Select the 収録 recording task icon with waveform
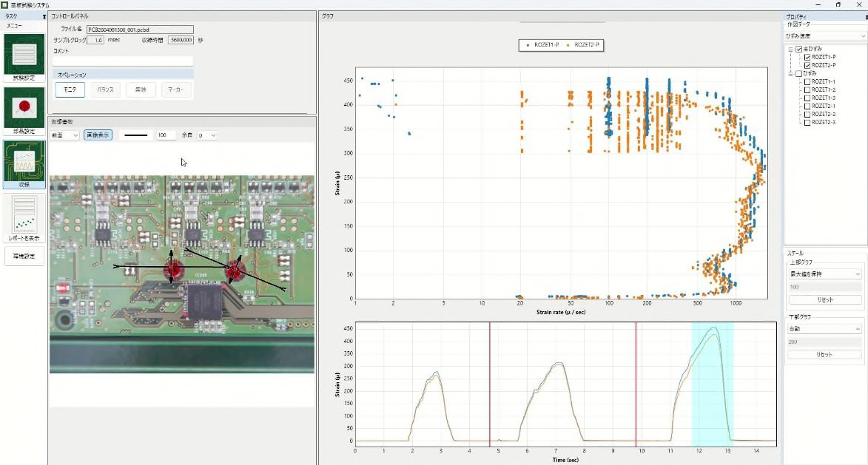The height and width of the screenshot is (465, 868). [24, 164]
